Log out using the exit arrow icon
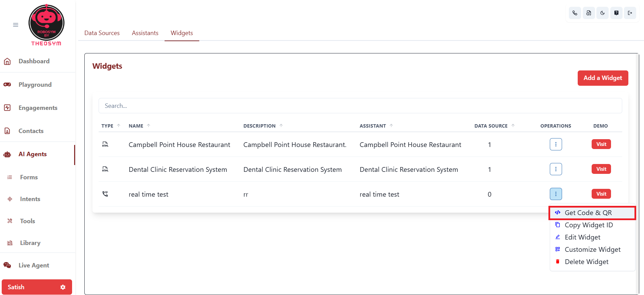Screen dimensions: 644x295 click(x=630, y=13)
